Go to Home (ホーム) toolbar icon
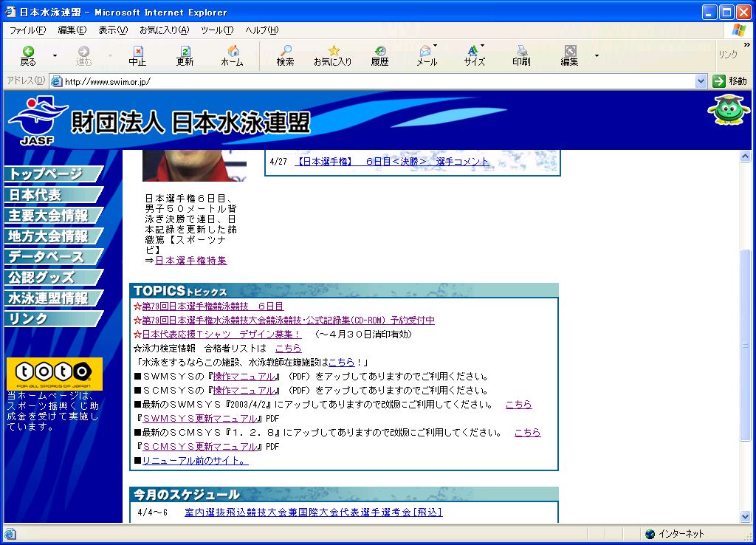Image resolution: width=756 pixels, height=545 pixels. [x=233, y=56]
